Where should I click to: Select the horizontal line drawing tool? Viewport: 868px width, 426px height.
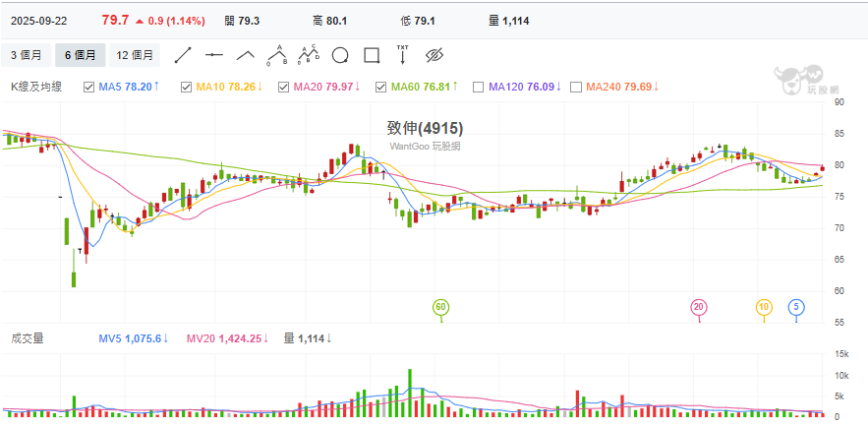[x=215, y=55]
